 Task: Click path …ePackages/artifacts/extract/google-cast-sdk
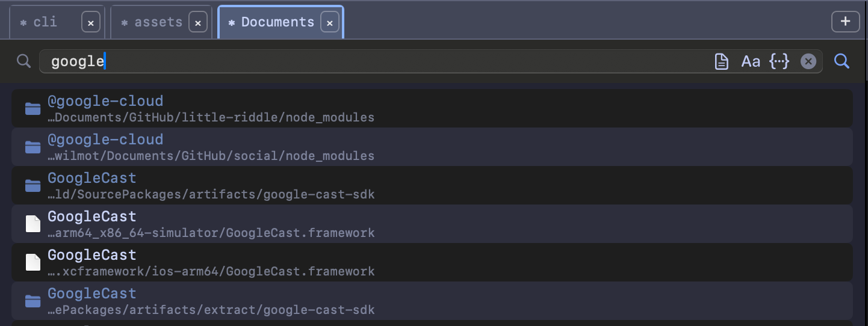pyautogui.click(x=211, y=310)
